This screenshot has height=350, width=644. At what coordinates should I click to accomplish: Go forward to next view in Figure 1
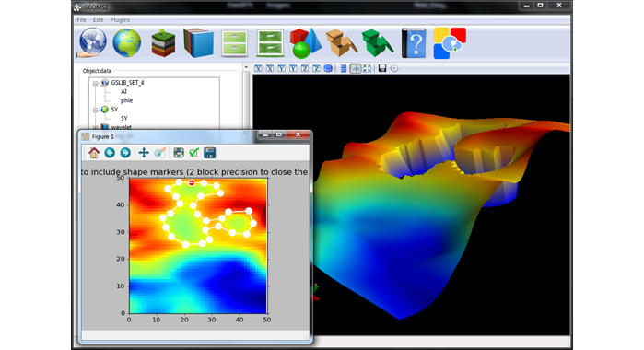point(125,153)
